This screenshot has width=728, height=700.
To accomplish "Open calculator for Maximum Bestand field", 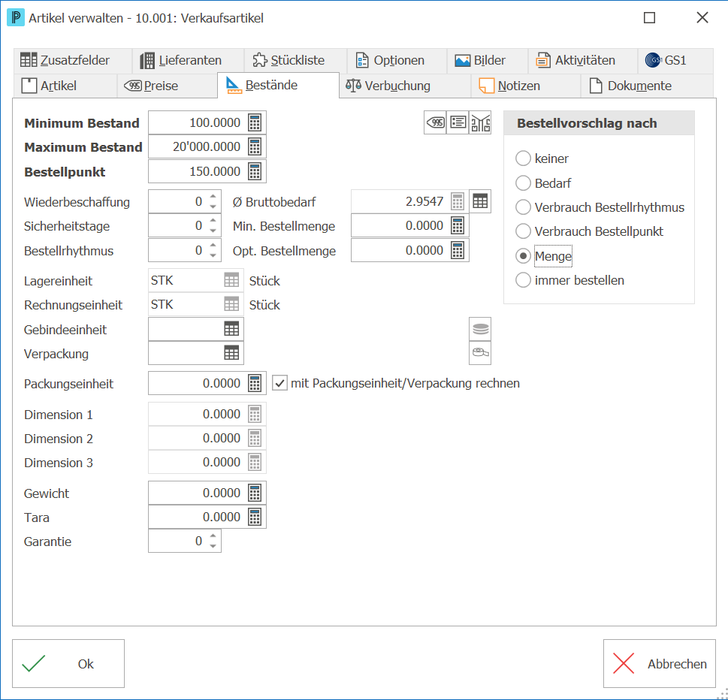I will point(255,147).
